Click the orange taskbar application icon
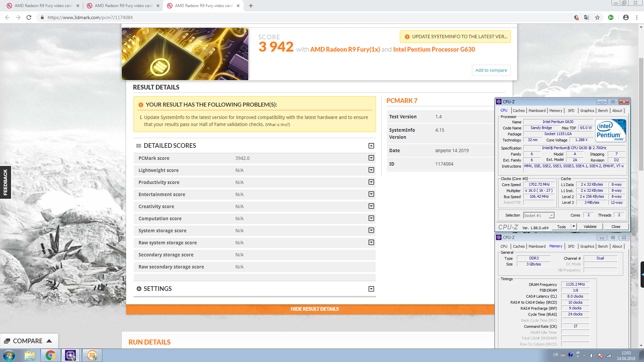This screenshot has width=644, height=362. [92, 355]
